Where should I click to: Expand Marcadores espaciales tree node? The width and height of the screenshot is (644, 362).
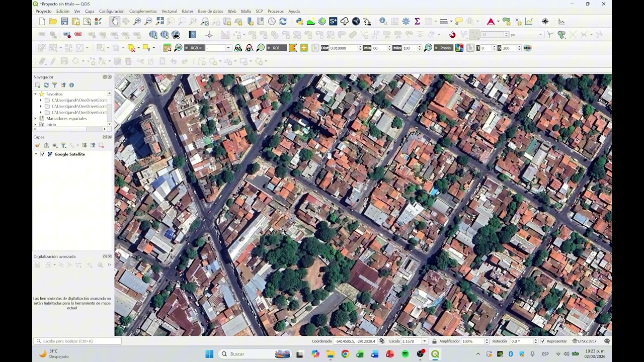36,119
